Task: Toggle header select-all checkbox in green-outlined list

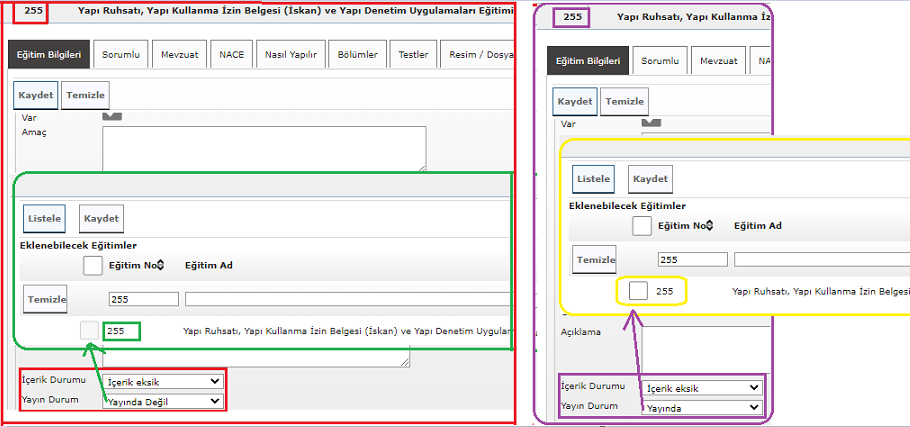Action: click(92, 265)
